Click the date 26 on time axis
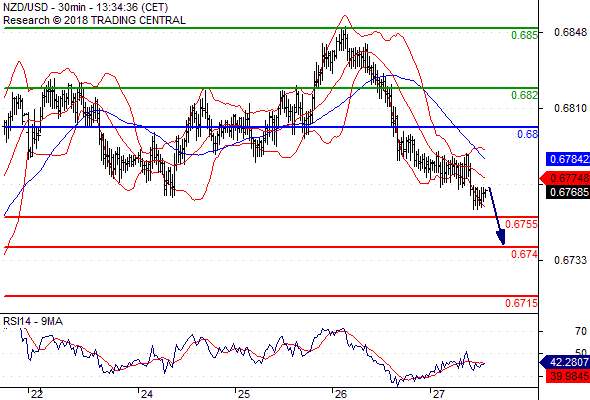 [x=341, y=394]
